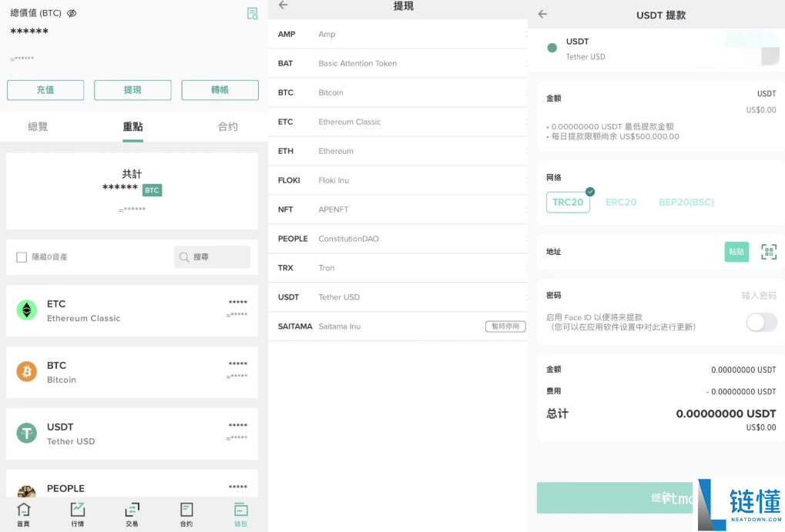Open USDT Tether USD asset text
Viewport: 785px width, 532px height.
click(71, 434)
